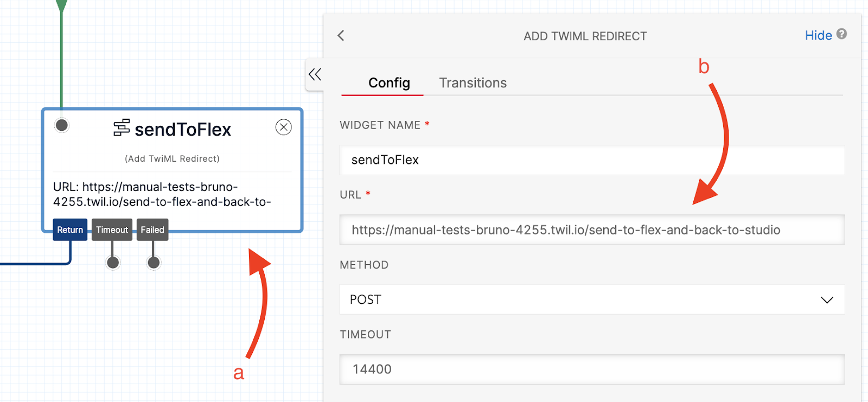Click the sendToFlex widget input connector dot
The image size is (868, 402).
coord(62,125)
